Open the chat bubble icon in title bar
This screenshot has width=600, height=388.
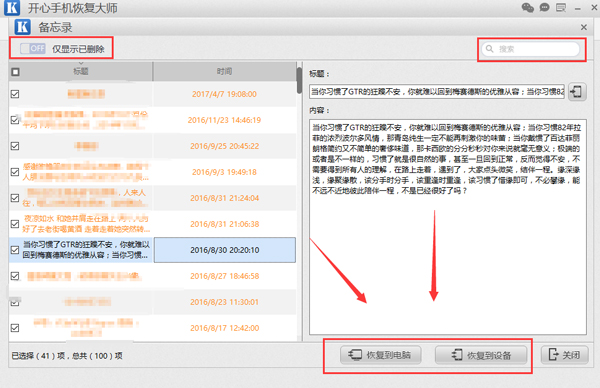[545, 7]
